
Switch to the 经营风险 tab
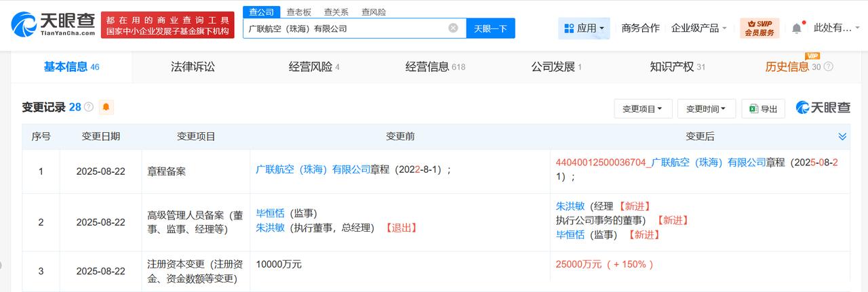coord(314,66)
